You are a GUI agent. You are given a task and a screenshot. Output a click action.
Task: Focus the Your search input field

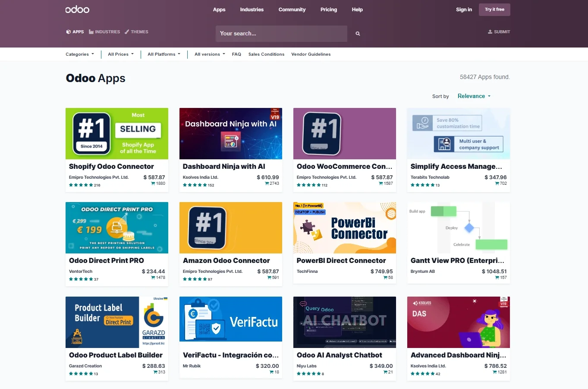pos(281,34)
